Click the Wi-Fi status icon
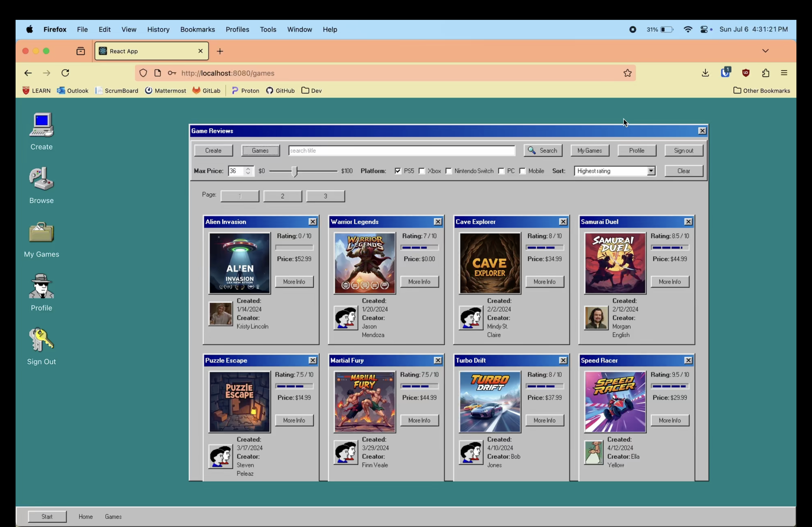 [688, 29]
